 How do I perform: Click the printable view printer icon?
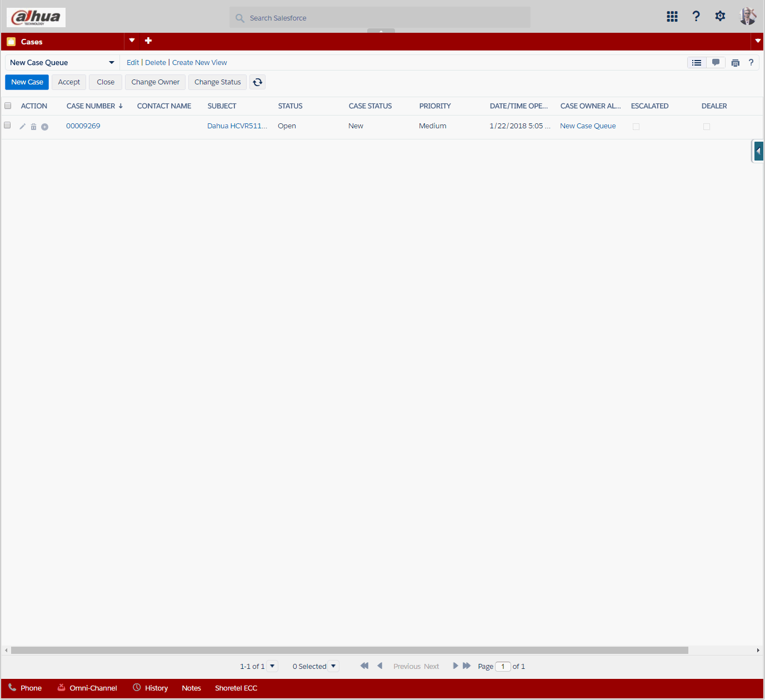[x=736, y=63]
